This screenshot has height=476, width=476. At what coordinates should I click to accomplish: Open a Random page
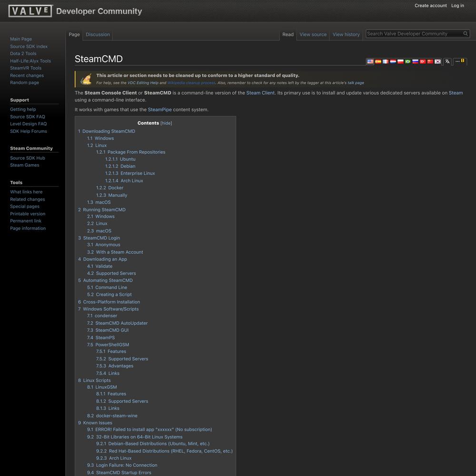click(x=25, y=82)
